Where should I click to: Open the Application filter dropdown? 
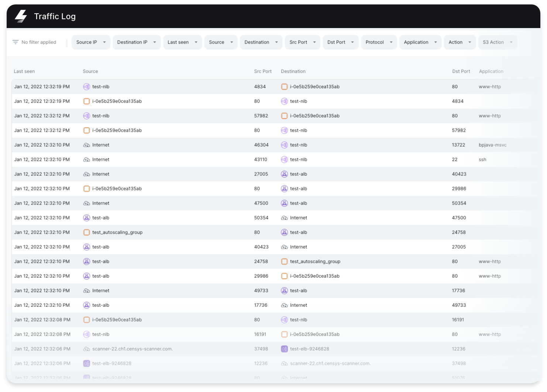(x=420, y=42)
